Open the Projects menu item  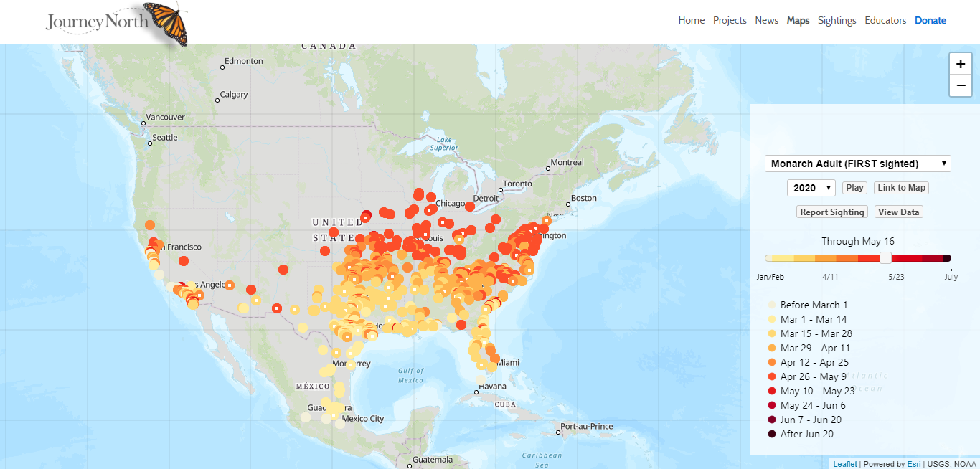click(x=730, y=20)
